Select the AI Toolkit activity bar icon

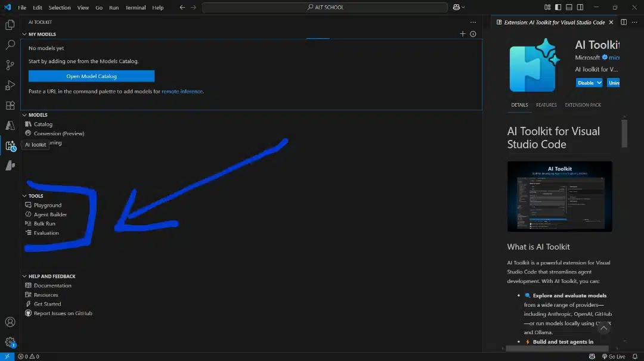coord(10,145)
